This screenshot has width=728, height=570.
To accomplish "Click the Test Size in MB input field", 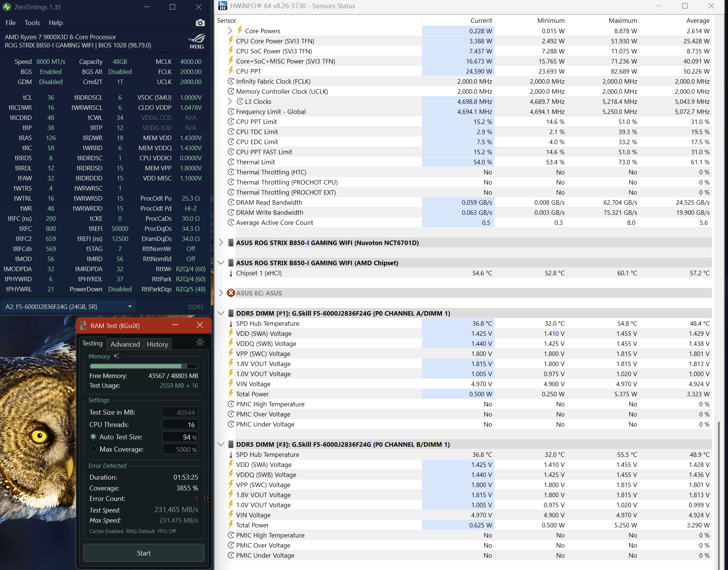I will (x=180, y=412).
